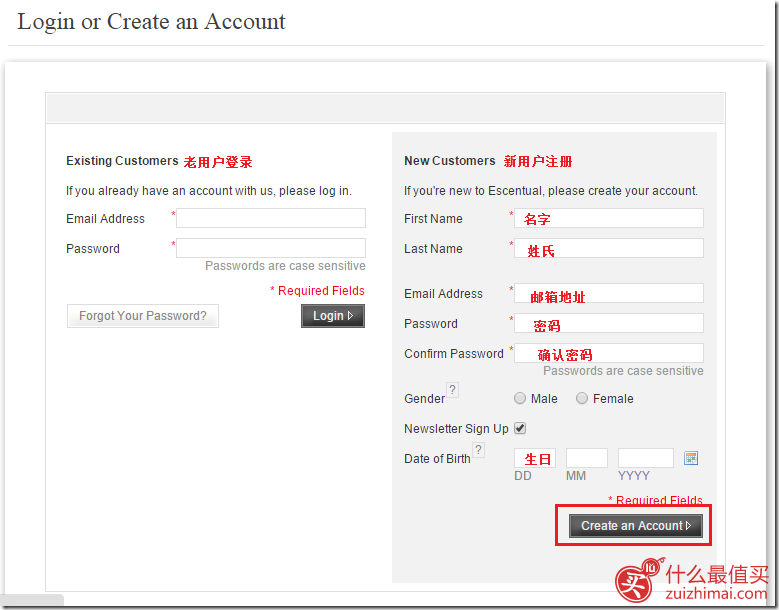Uncheck the Newsletter Sign Up checkbox
Viewport: 779px width, 610px height.
[520, 428]
